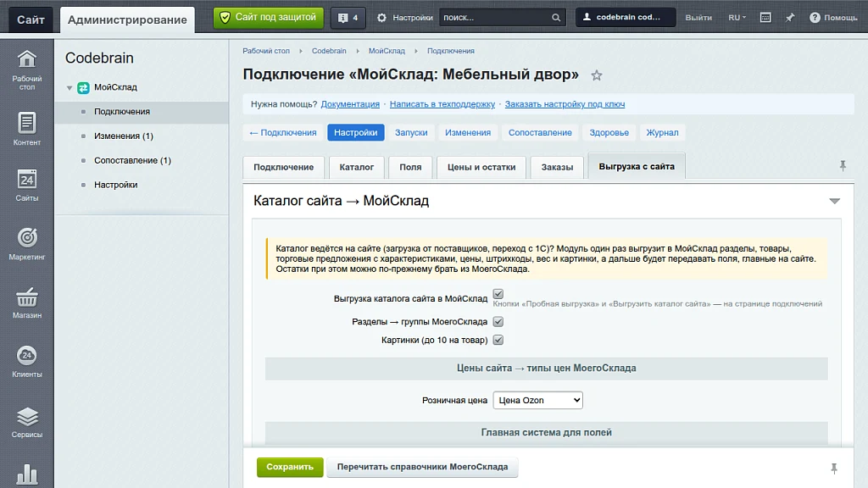Switch to the Каталог tab
This screenshot has height=488, width=868.
pos(357,167)
